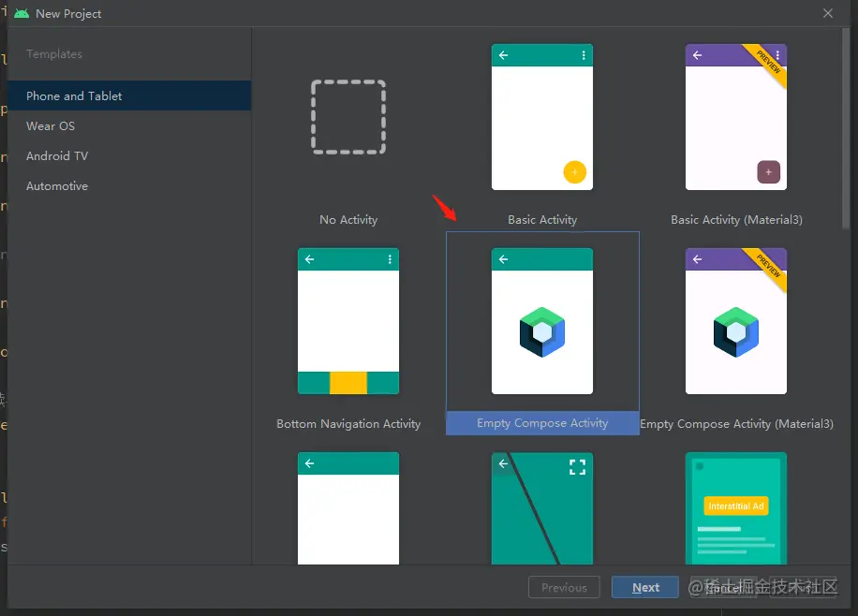Select the Automotive category

click(x=129, y=186)
